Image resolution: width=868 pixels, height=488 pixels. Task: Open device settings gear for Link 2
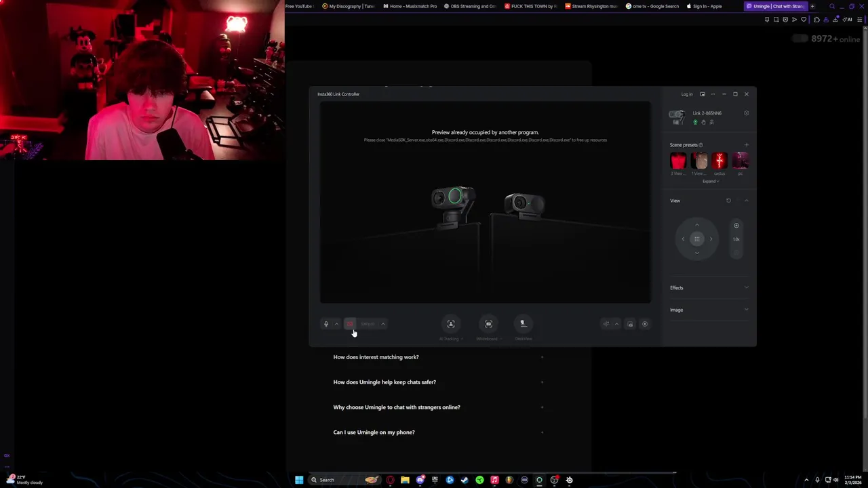[747, 113]
